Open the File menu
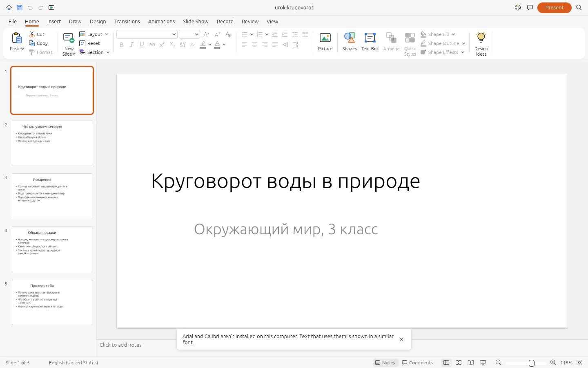This screenshot has width=588, height=368. 13,22
